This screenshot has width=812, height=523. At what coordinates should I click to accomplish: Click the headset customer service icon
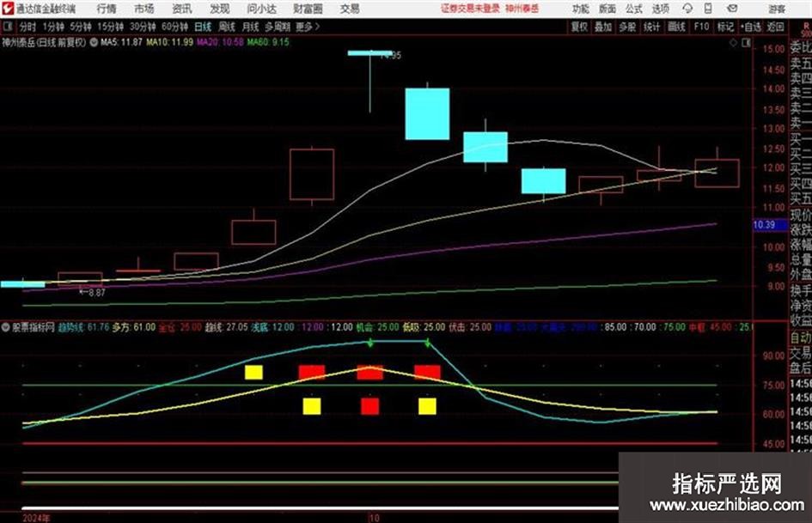pos(687,9)
